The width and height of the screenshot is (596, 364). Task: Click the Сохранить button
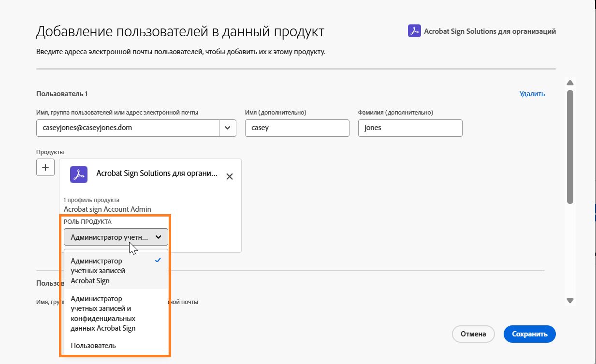pos(529,334)
